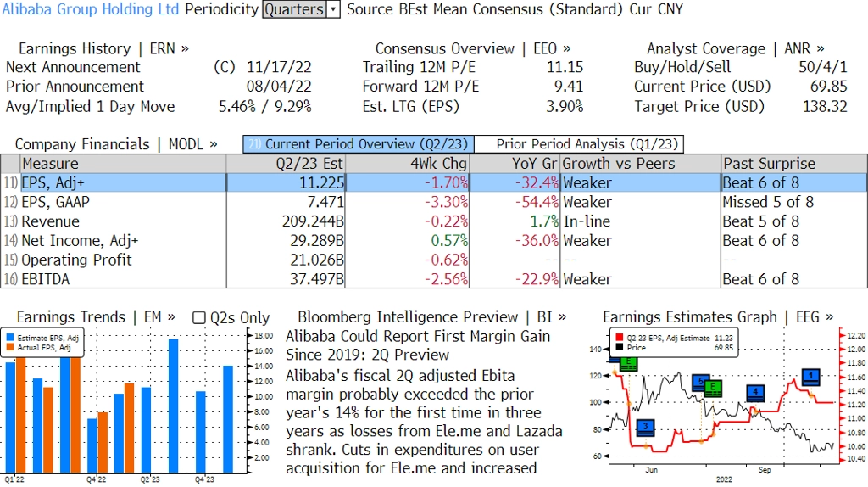Screen dimensions: 868x487
Task: Click green E earnings marker beside marker 5
Action: click(x=713, y=388)
